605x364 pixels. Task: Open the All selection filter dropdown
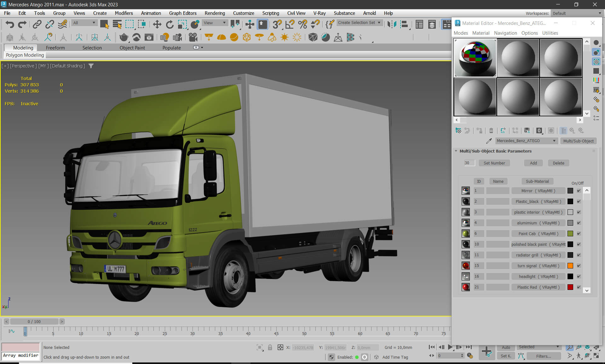[x=84, y=23]
